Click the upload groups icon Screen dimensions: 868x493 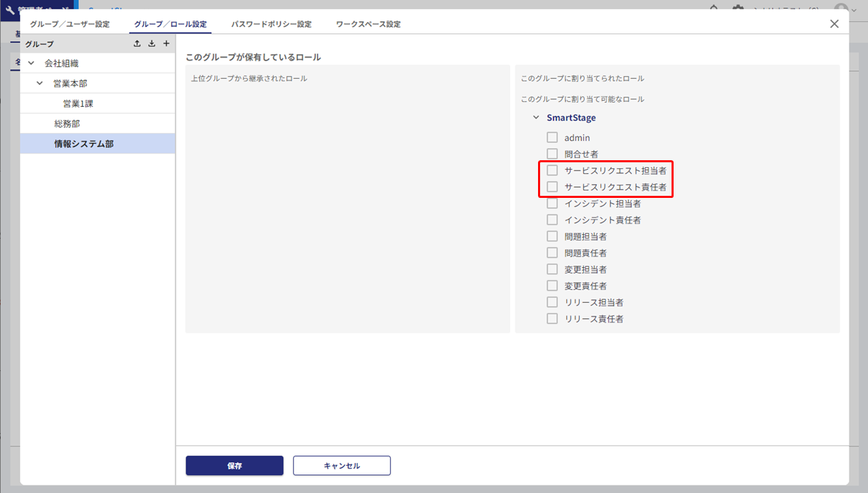point(137,44)
